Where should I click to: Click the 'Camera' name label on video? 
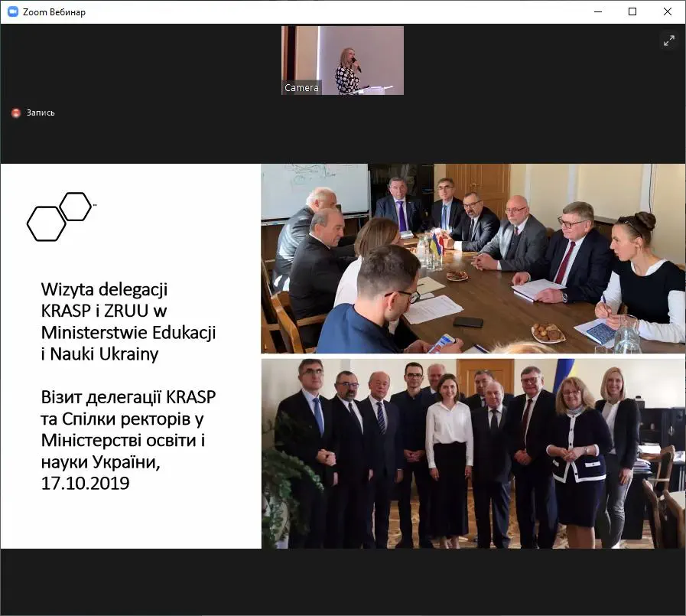(301, 87)
